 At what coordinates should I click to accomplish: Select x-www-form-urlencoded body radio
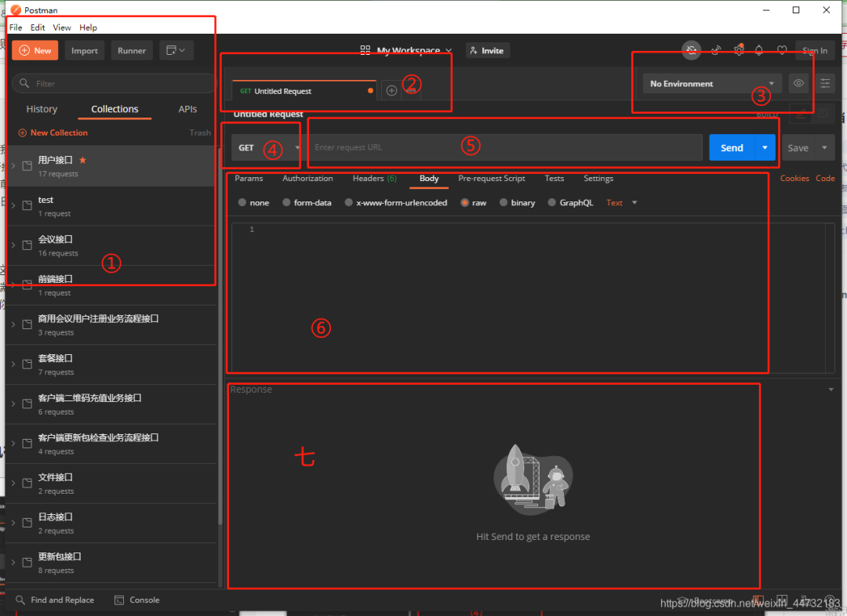click(x=349, y=202)
